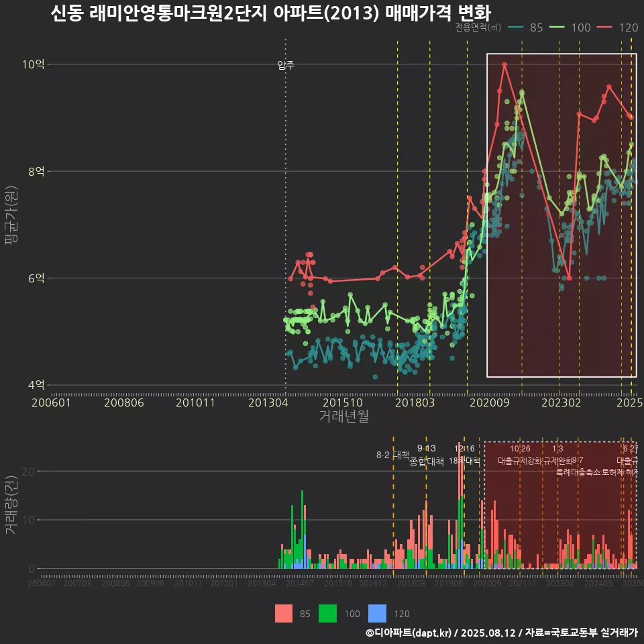Viewport: 644px width, 644px height.
Task: Select the green 100 swatch in volume legend
Action: (327, 614)
